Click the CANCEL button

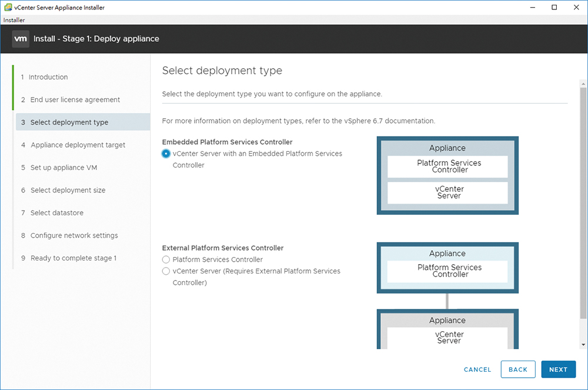pyautogui.click(x=477, y=370)
